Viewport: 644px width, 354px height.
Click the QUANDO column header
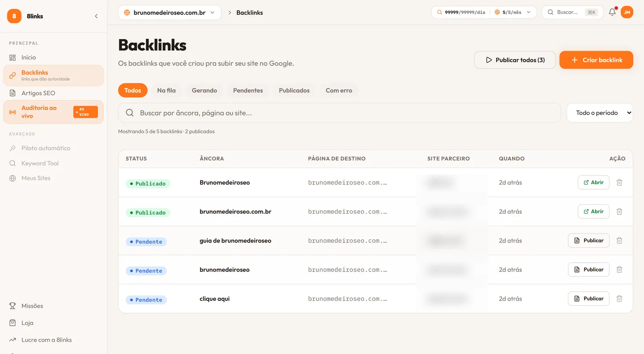tap(512, 159)
